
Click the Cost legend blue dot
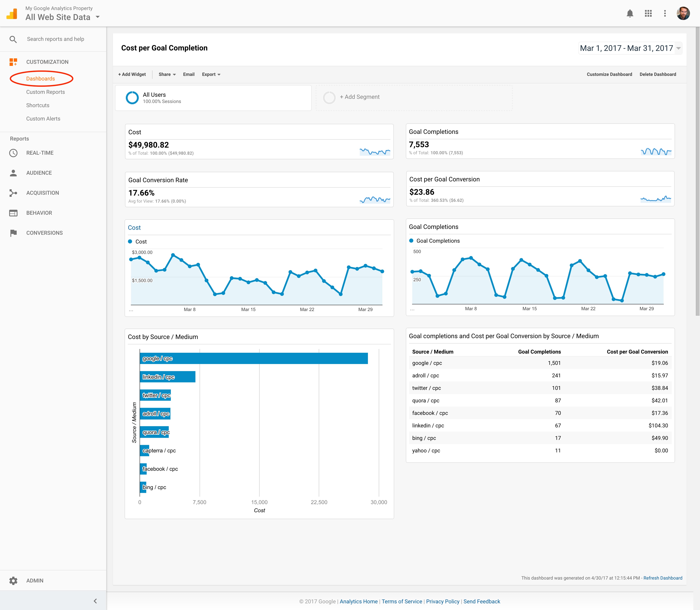click(130, 241)
